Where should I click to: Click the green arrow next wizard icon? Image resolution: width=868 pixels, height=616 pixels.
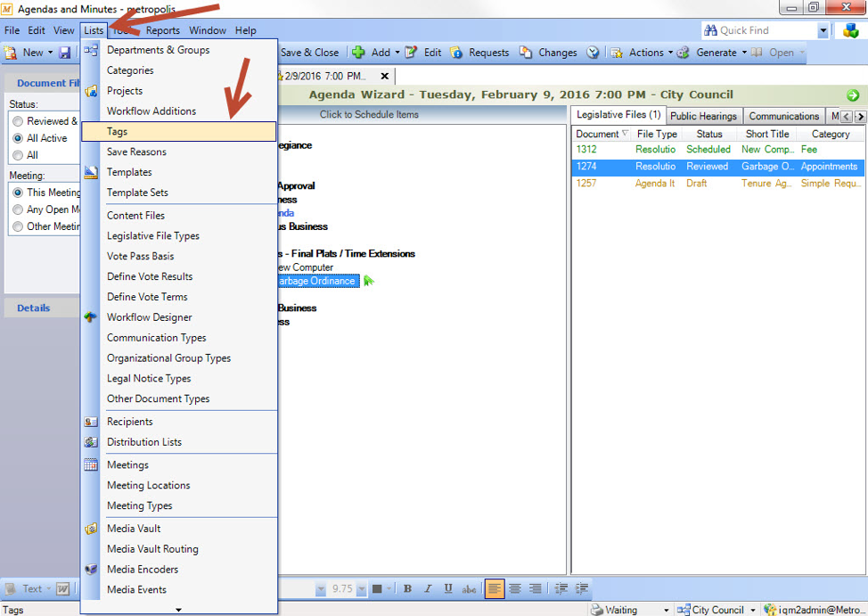click(x=853, y=95)
